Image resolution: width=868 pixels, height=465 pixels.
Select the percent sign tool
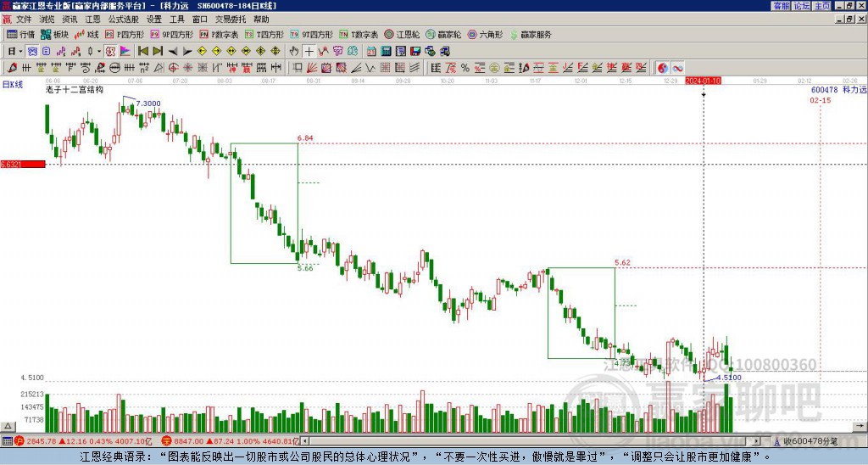pos(465,68)
